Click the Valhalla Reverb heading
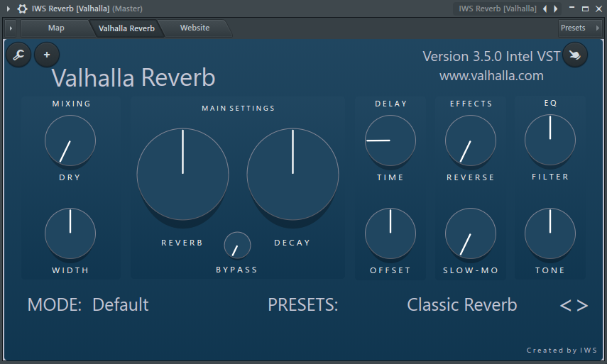The image size is (607, 364). tap(133, 78)
